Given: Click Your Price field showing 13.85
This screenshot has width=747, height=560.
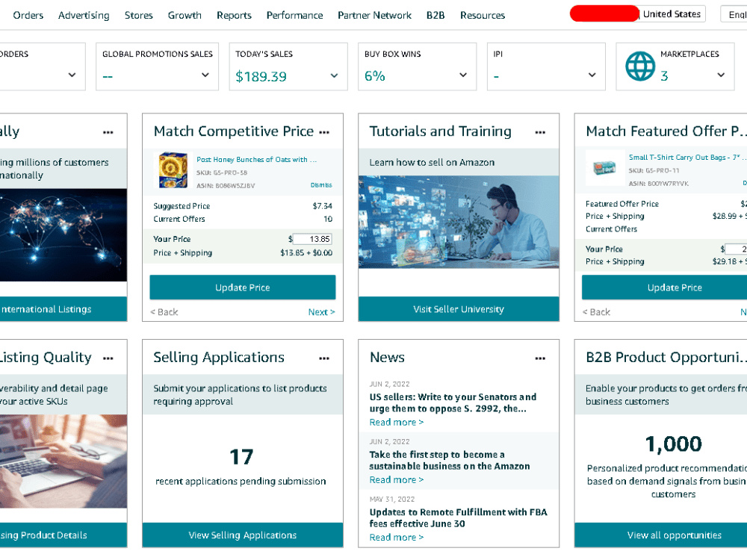Looking at the screenshot, I should 312,239.
